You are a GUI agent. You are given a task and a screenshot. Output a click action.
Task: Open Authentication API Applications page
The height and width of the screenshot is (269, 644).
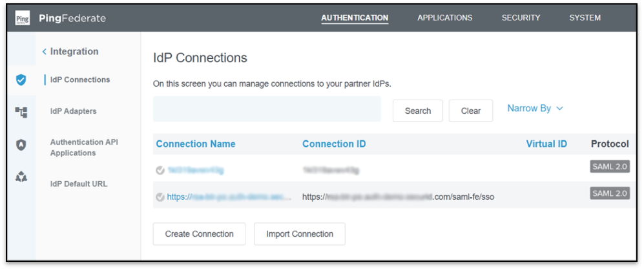tap(84, 147)
